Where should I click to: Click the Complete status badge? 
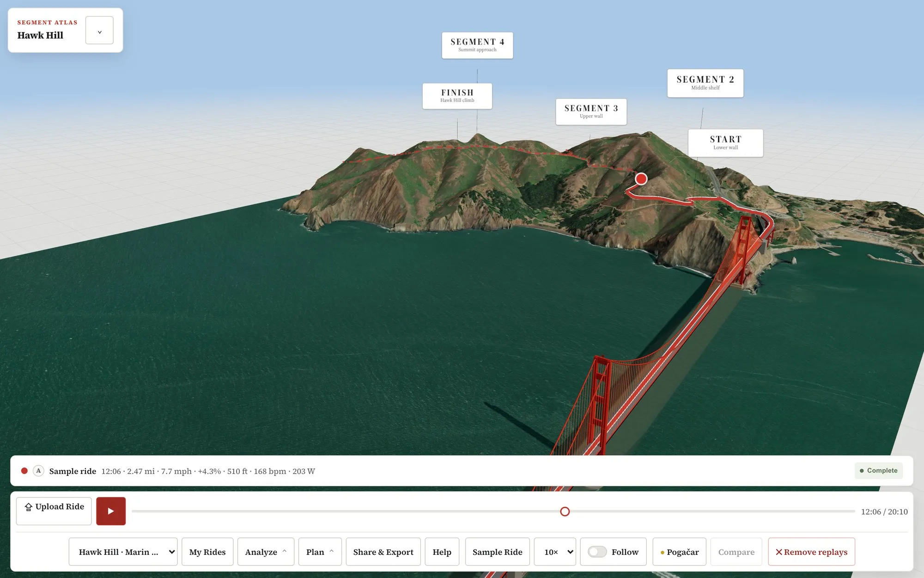(878, 470)
